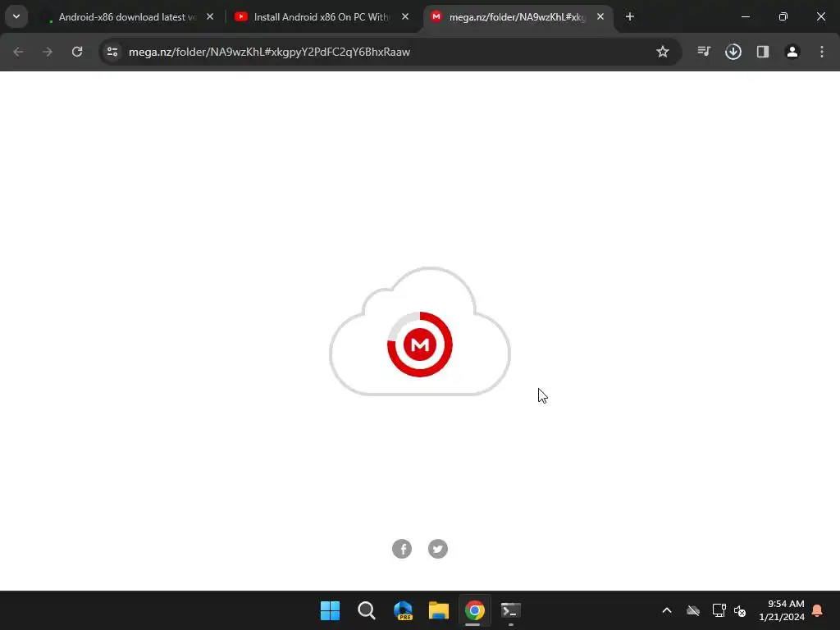Open notifications bell icon
Screen dimensions: 840x630
click(x=818, y=610)
